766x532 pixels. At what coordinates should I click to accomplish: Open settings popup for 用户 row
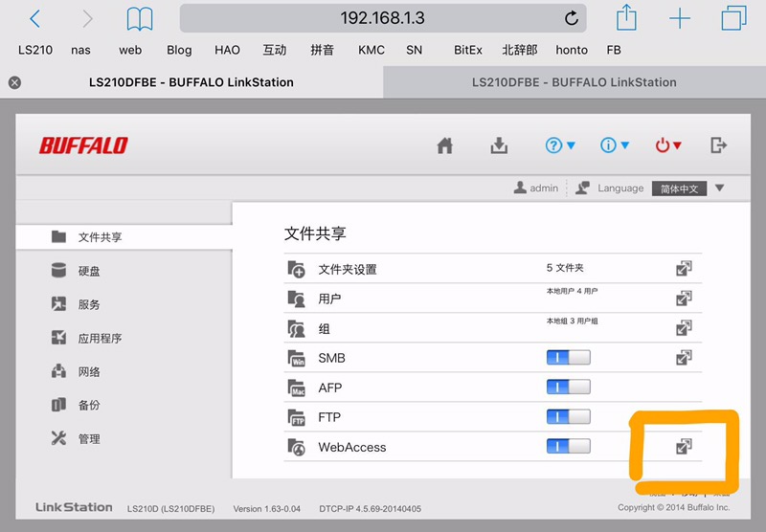click(x=684, y=299)
